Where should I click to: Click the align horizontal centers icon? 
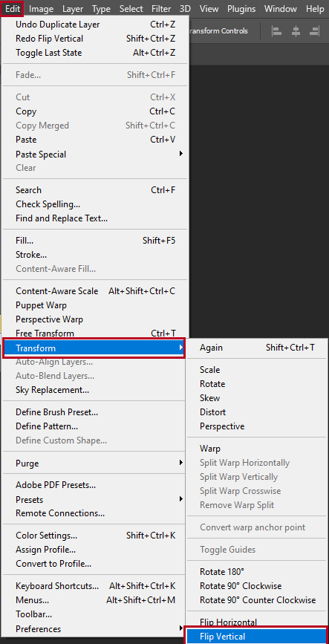click(x=296, y=30)
